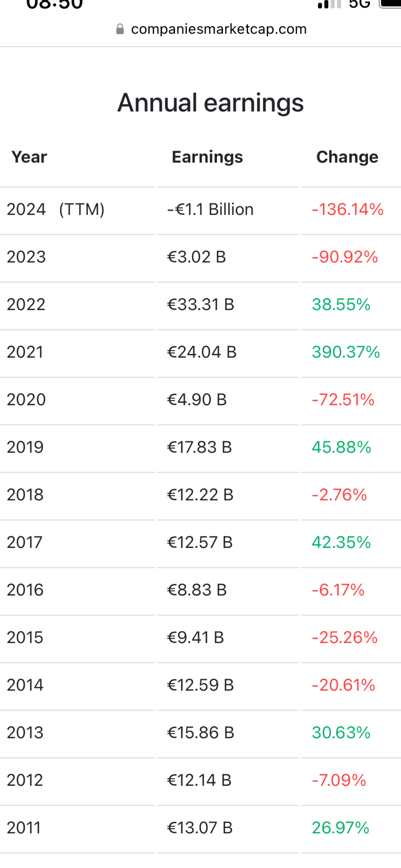Tap the 2013 earnings €15.86 B
401x868 pixels.
(200, 733)
